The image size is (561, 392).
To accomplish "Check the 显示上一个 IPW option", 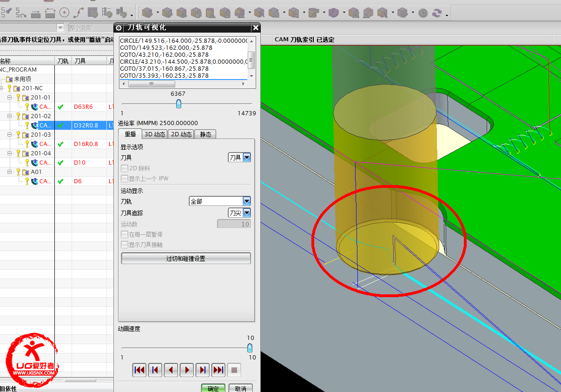I will (x=125, y=179).
